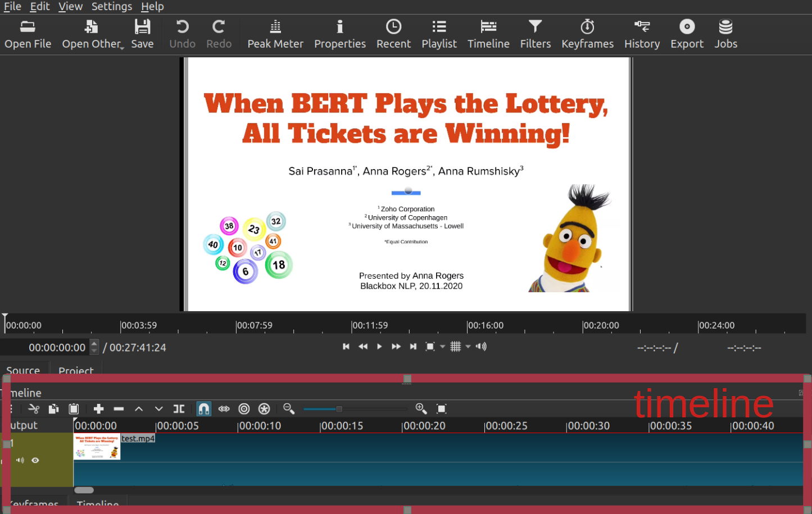Skip to the previous point in player
Image resolution: width=812 pixels, height=514 pixels.
(x=346, y=347)
